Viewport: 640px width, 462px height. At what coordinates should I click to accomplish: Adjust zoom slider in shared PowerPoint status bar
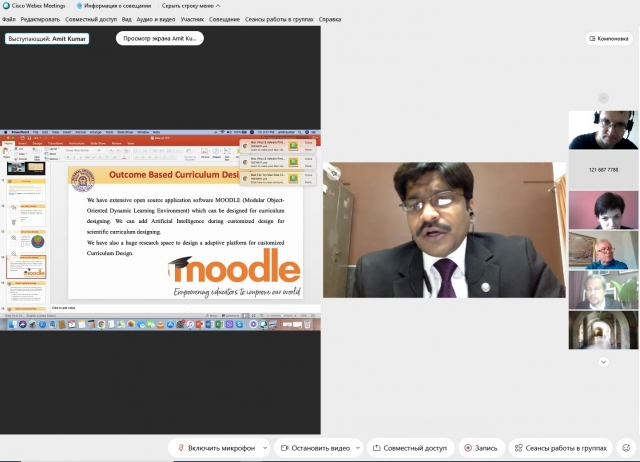tap(282, 315)
